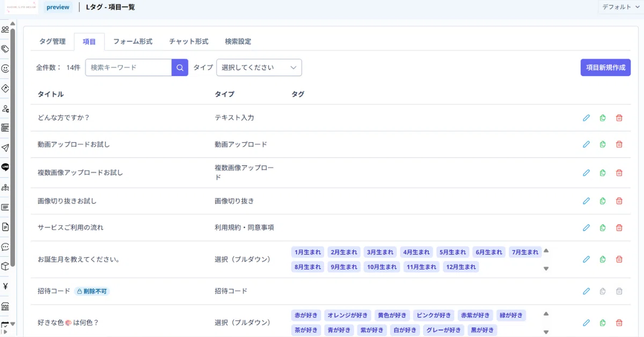Click the 利用規約・同意事項 type cell
644x337 pixels.
244,228
